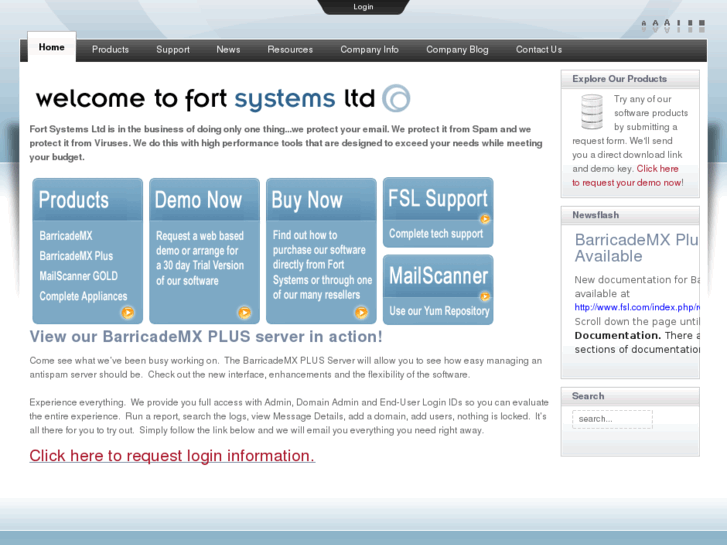Image resolution: width=727 pixels, height=545 pixels.
Task: Open the Resources menu
Action: pos(290,50)
